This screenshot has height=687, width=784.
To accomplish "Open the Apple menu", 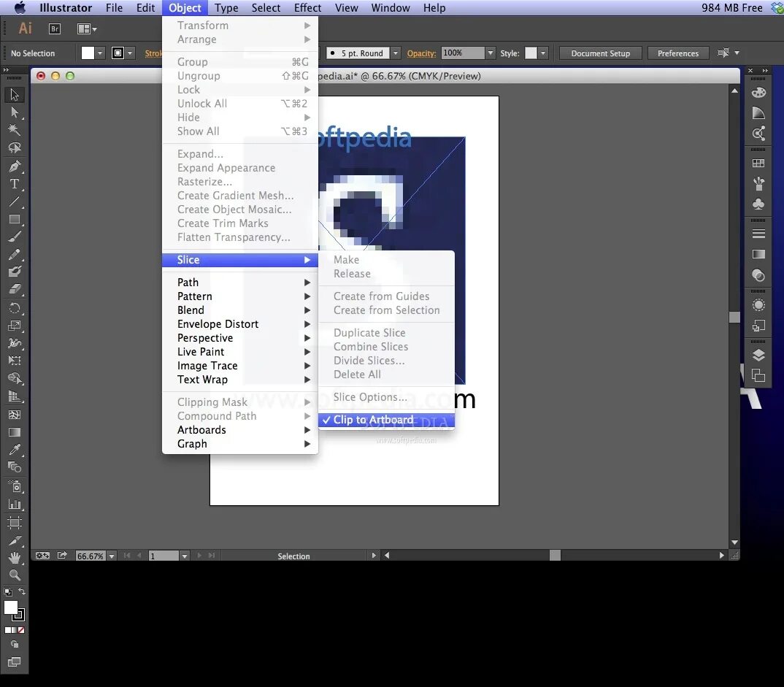I will [20, 8].
